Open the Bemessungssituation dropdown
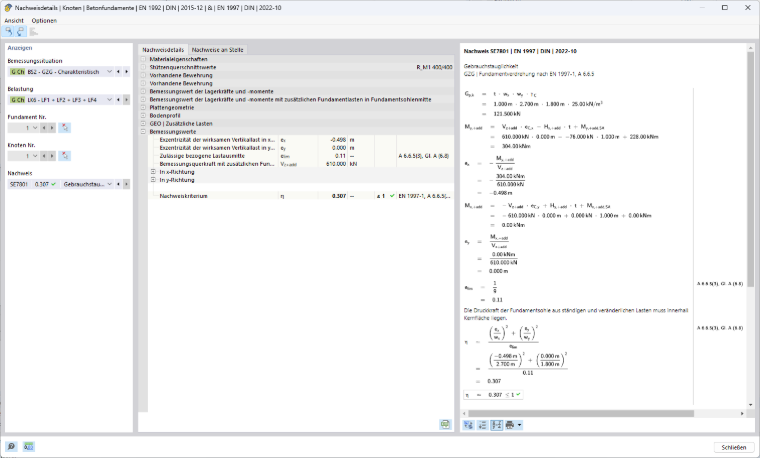The height and width of the screenshot is (458, 760). 61,72
